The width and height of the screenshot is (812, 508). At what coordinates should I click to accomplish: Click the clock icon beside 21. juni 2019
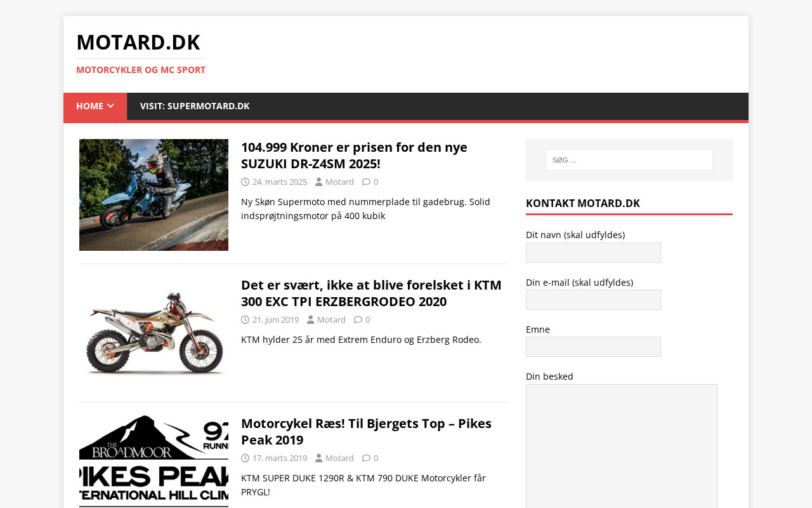pyautogui.click(x=245, y=319)
